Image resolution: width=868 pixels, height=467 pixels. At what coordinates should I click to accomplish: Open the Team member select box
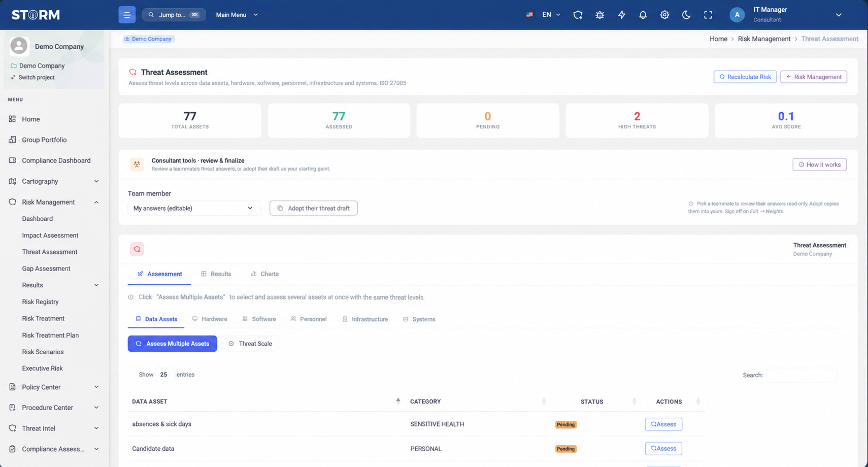193,208
